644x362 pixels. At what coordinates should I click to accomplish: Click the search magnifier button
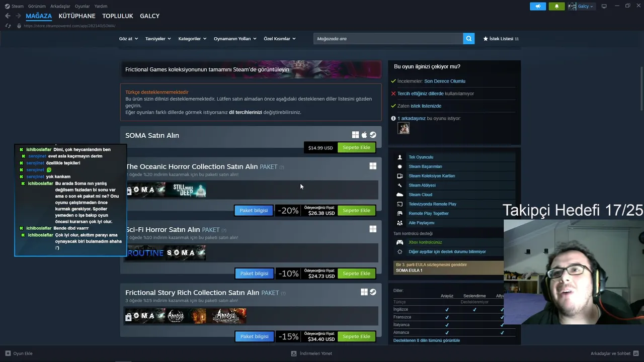pyautogui.click(x=468, y=39)
